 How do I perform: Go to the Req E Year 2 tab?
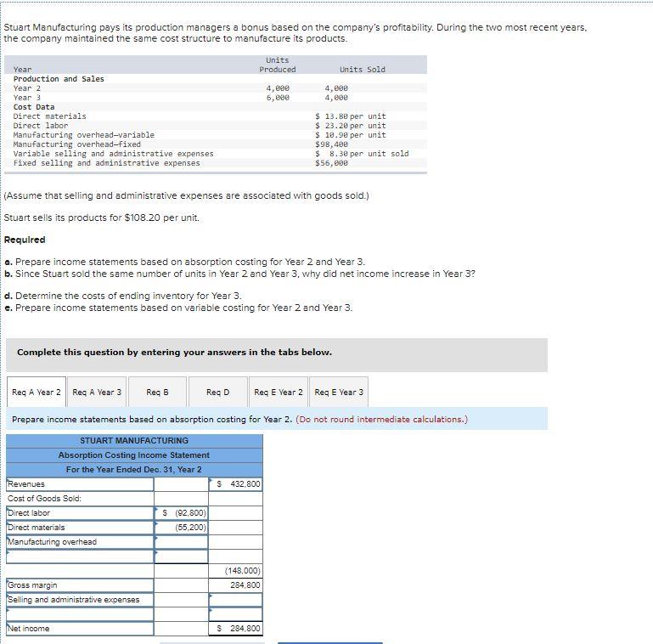tap(279, 392)
